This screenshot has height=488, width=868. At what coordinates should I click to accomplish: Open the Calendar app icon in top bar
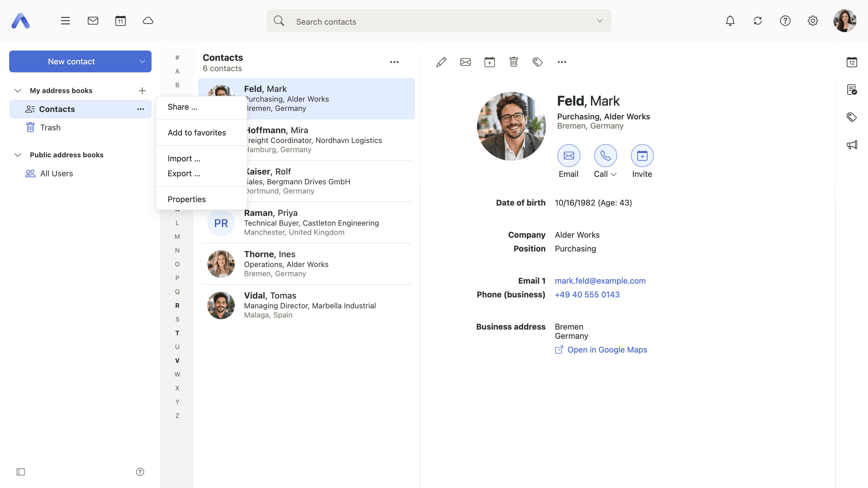coord(120,21)
